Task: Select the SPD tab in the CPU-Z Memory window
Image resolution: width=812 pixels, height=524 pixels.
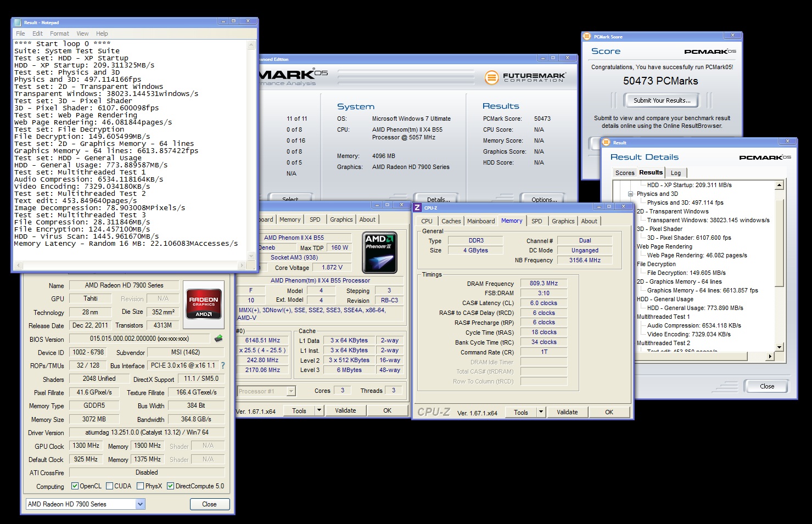Action: [537, 221]
